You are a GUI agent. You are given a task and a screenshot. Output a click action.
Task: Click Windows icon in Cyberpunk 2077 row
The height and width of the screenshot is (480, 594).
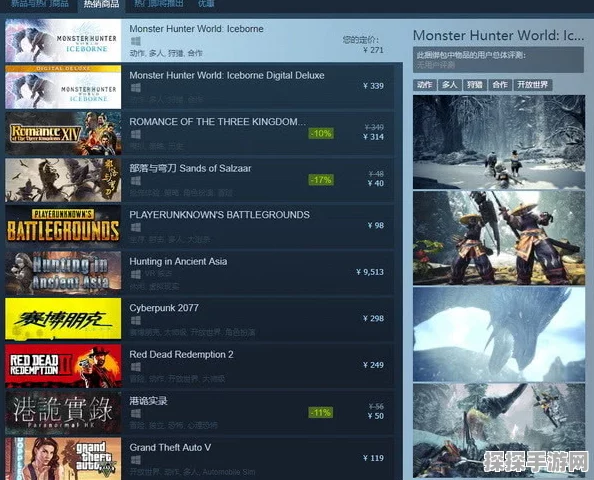136,321
